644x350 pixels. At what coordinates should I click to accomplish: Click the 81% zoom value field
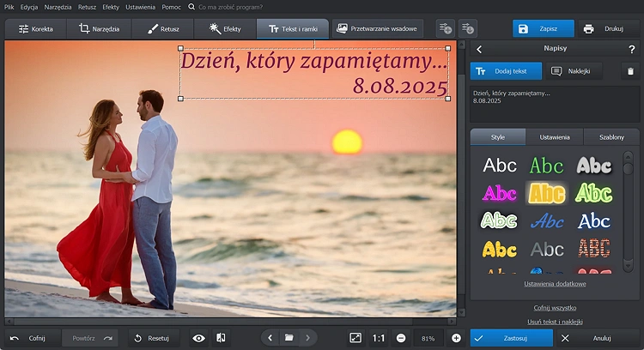pyautogui.click(x=428, y=338)
